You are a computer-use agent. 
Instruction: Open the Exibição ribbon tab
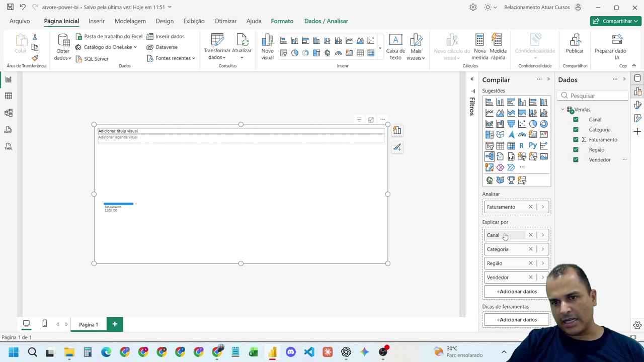pyautogui.click(x=194, y=21)
